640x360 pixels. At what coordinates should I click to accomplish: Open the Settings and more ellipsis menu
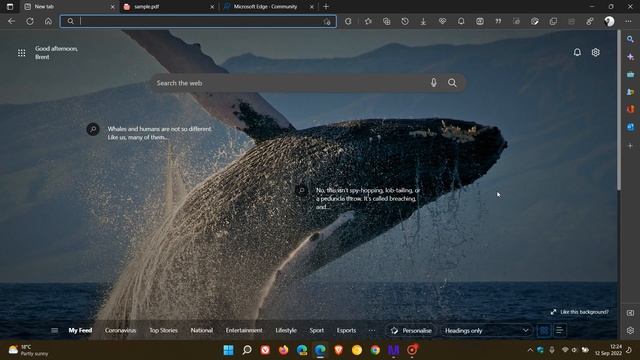(628, 21)
